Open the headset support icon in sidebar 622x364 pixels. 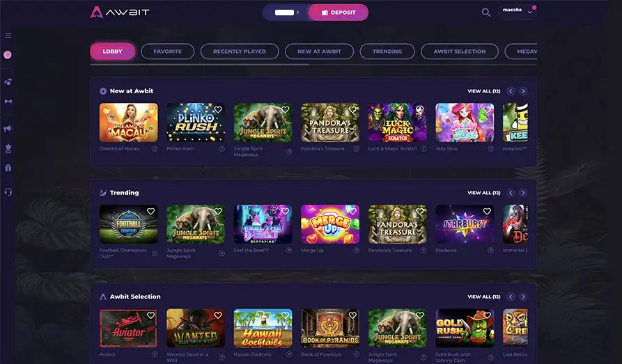coord(8,192)
